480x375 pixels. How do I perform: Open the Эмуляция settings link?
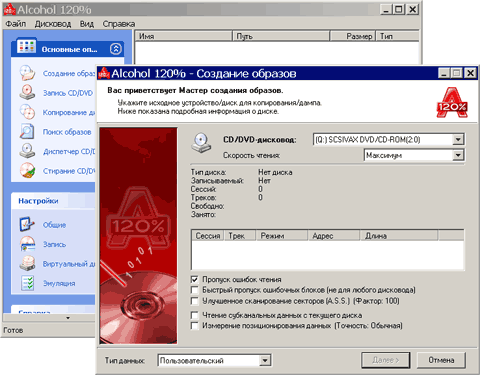[59, 283]
